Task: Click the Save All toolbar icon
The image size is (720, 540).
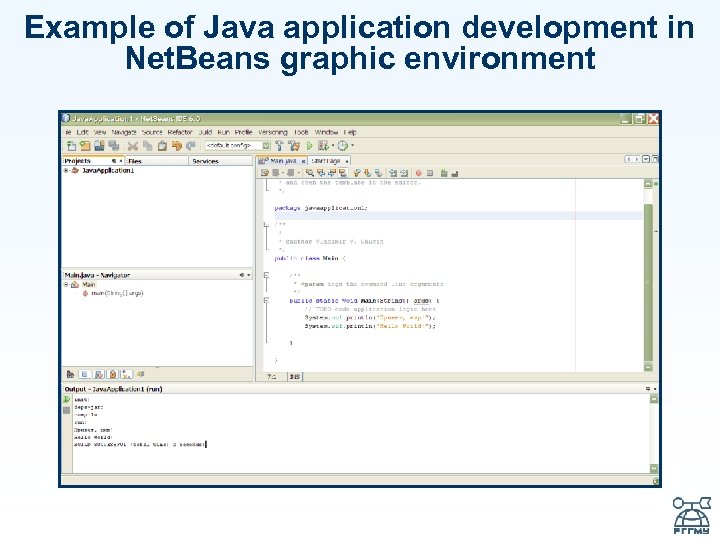Action: [x=114, y=146]
